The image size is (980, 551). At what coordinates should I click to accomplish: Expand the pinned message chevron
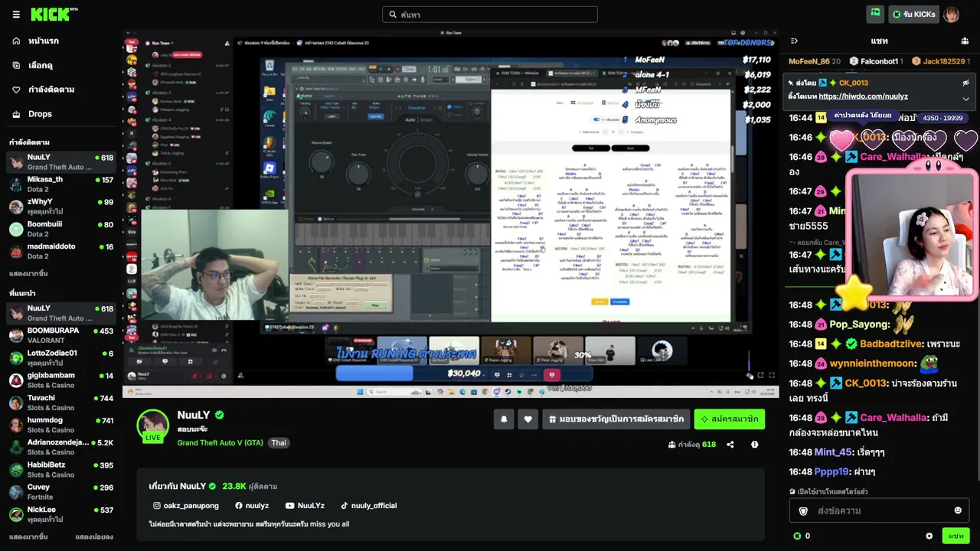pos(965,98)
